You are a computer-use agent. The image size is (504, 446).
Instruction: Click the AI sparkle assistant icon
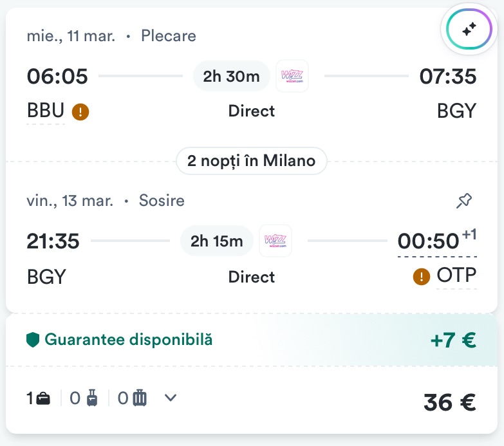click(x=469, y=29)
